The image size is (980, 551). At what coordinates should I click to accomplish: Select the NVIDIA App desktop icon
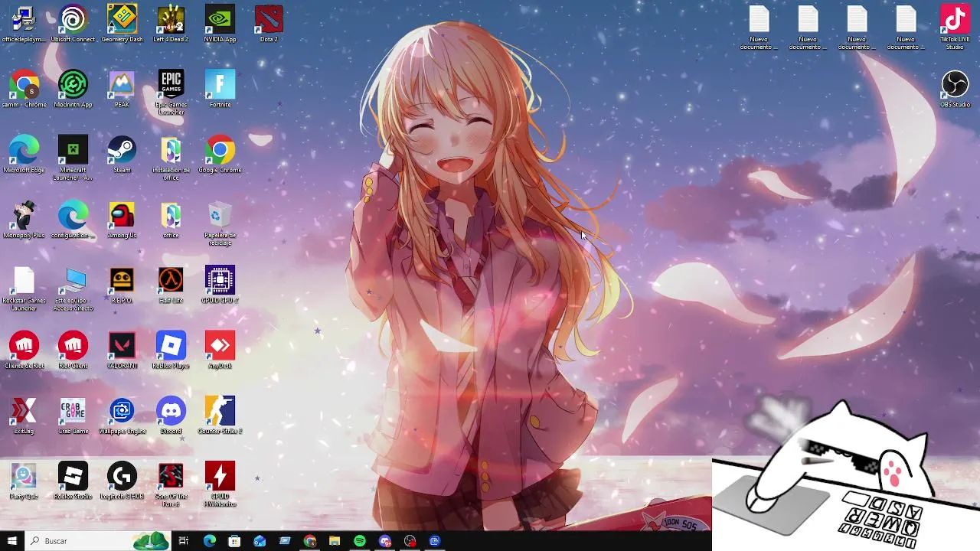tap(220, 24)
